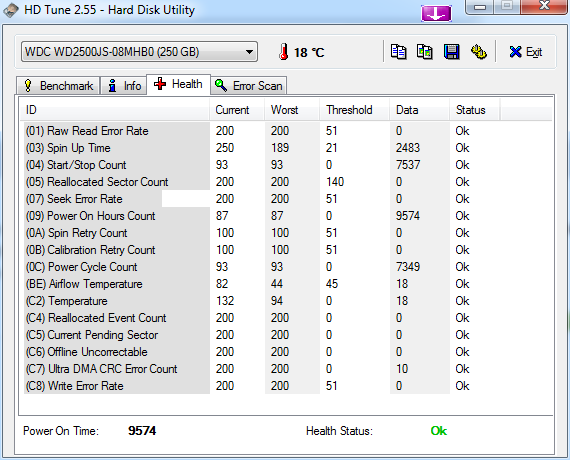Click the 18 °C temperature reading
Viewport: 570px width, 460px height.
point(309,53)
